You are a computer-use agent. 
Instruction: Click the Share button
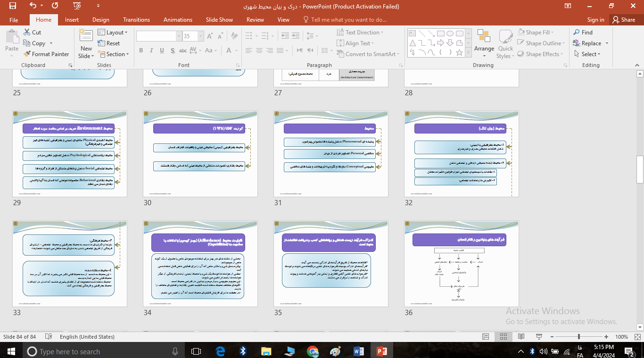tap(624, 20)
